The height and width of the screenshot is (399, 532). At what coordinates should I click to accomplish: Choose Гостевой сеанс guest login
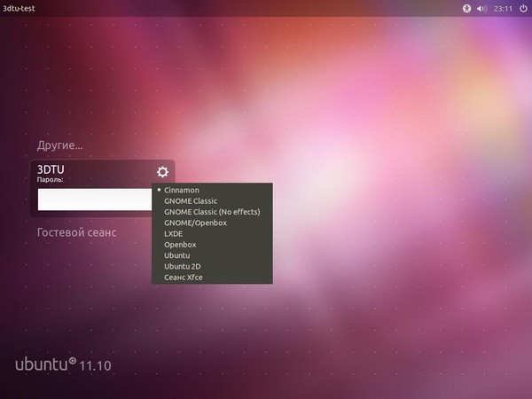[76, 232]
